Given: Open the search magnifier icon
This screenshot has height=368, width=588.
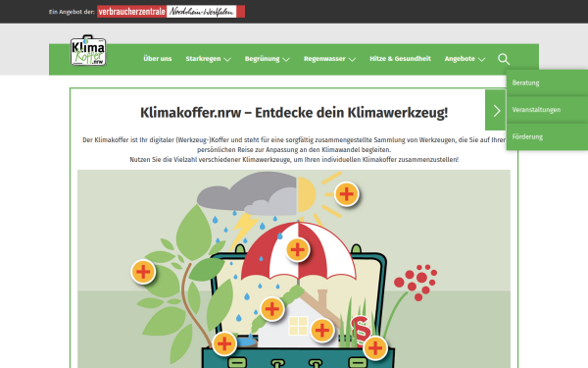Looking at the screenshot, I should click(x=504, y=59).
